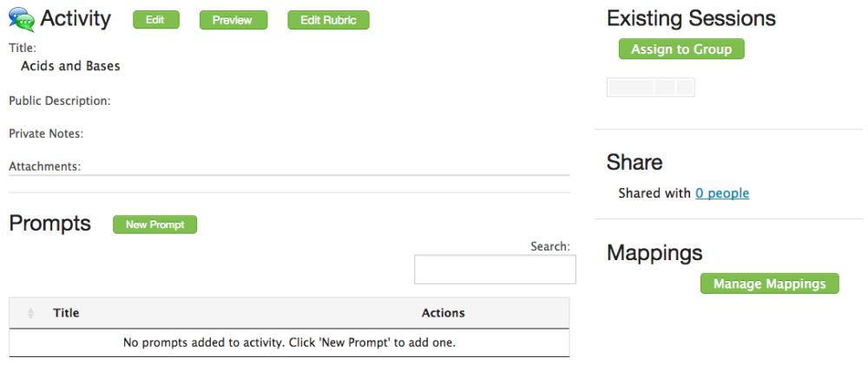Select the 'Acids and Bases' title text
This screenshot has width=868, height=365.
coord(70,66)
